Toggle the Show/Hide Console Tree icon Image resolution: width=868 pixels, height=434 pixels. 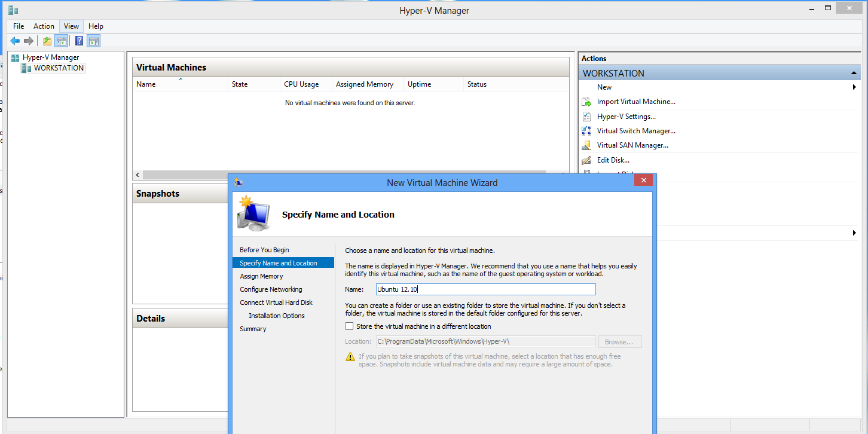point(61,41)
